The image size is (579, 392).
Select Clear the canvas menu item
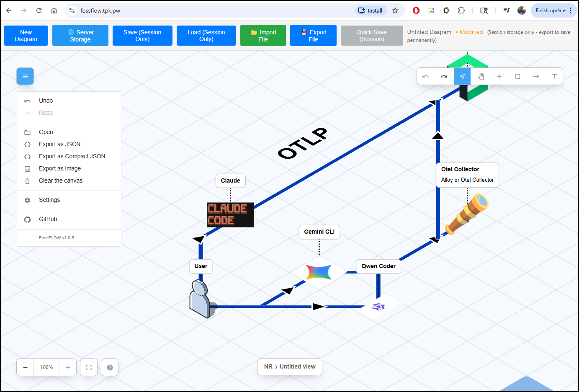61,181
